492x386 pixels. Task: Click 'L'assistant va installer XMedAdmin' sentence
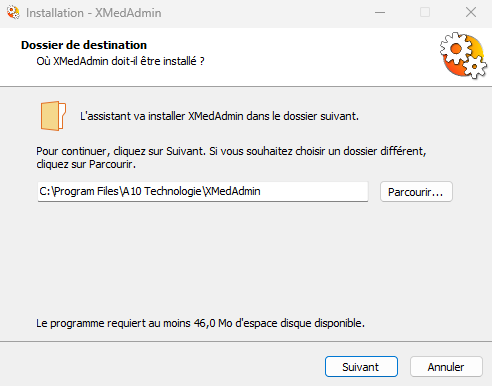click(x=219, y=116)
